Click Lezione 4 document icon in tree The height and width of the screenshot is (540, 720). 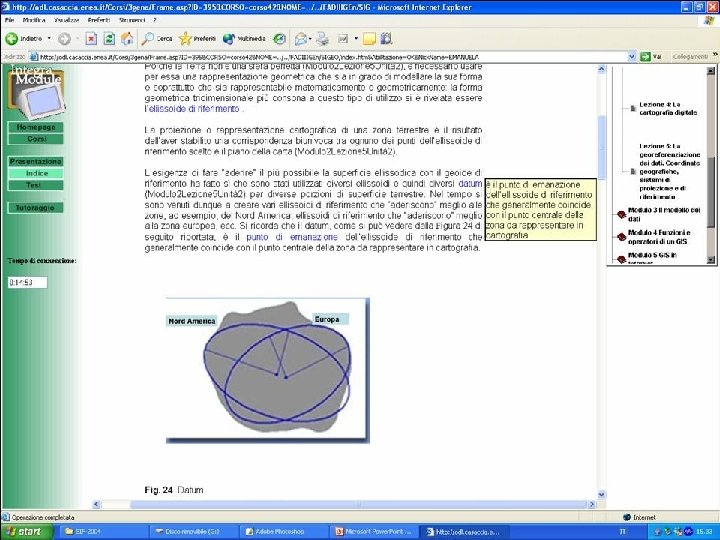click(633, 108)
